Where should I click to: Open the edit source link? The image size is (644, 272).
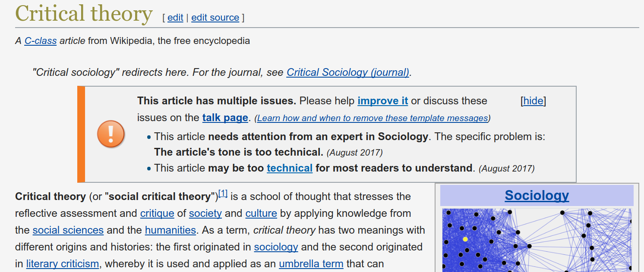[215, 17]
